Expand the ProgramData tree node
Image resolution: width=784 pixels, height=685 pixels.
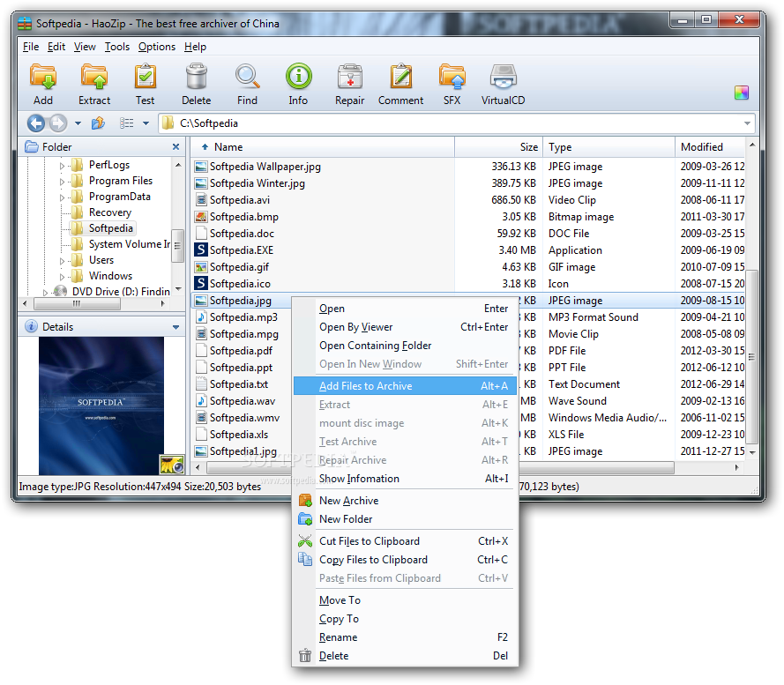point(62,197)
